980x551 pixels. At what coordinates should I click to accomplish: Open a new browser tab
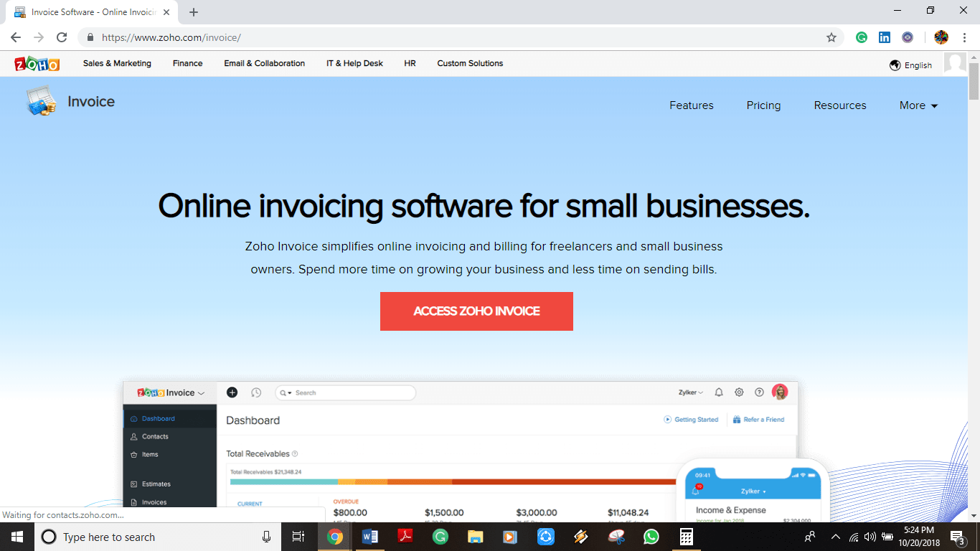(194, 12)
